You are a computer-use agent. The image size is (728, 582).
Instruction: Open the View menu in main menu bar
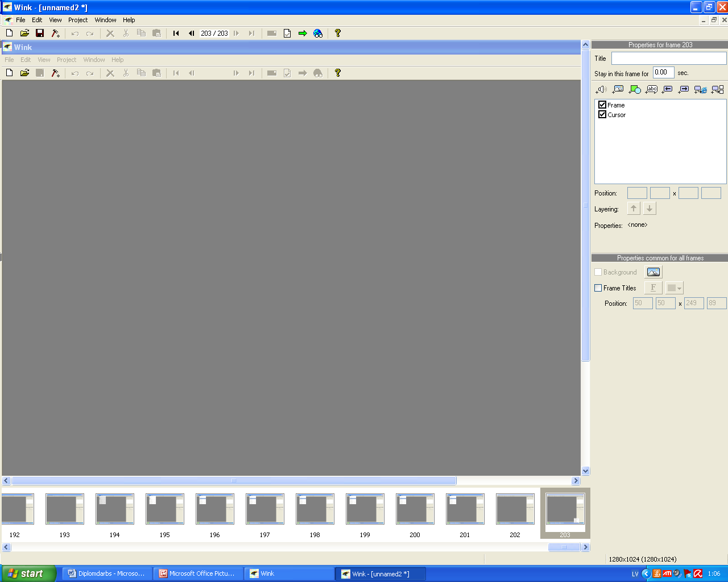tap(55, 20)
